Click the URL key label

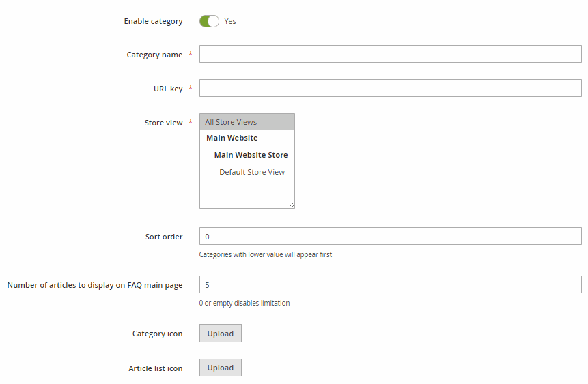click(168, 89)
